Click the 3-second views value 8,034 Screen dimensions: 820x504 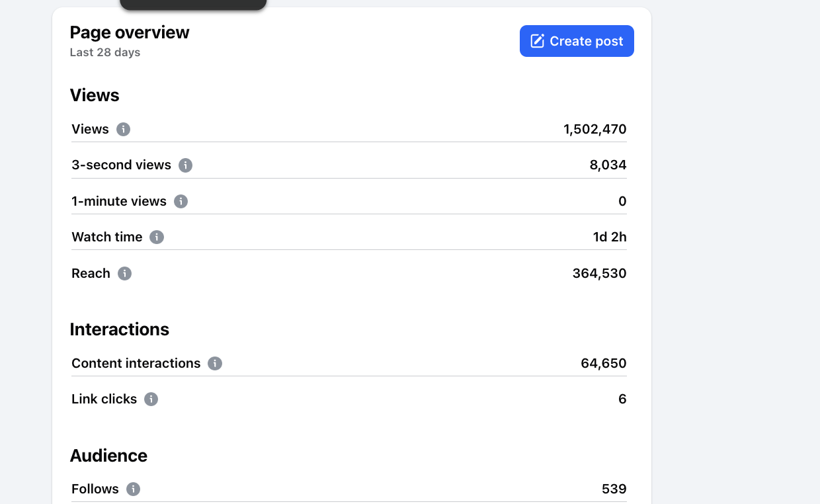pyautogui.click(x=608, y=165)
